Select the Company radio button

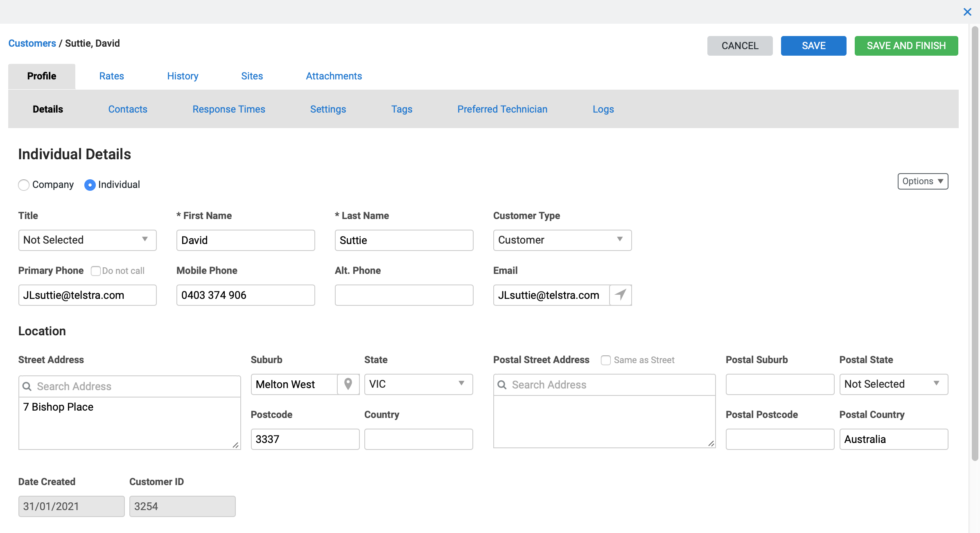tap(24, 185)
